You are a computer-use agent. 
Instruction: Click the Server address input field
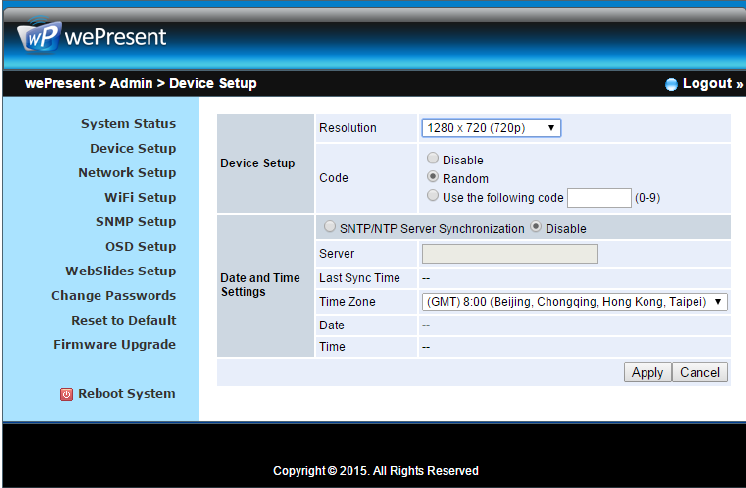click(510, 254)
